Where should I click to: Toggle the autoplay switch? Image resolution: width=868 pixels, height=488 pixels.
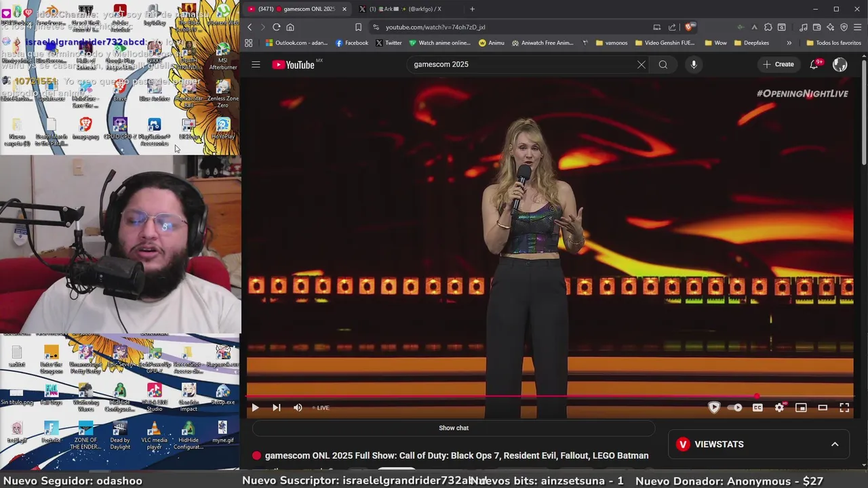pos(734,407)
